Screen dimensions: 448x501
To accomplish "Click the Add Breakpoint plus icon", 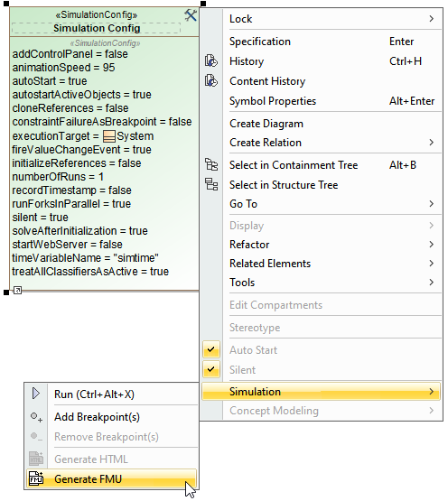I will [36, 417].
